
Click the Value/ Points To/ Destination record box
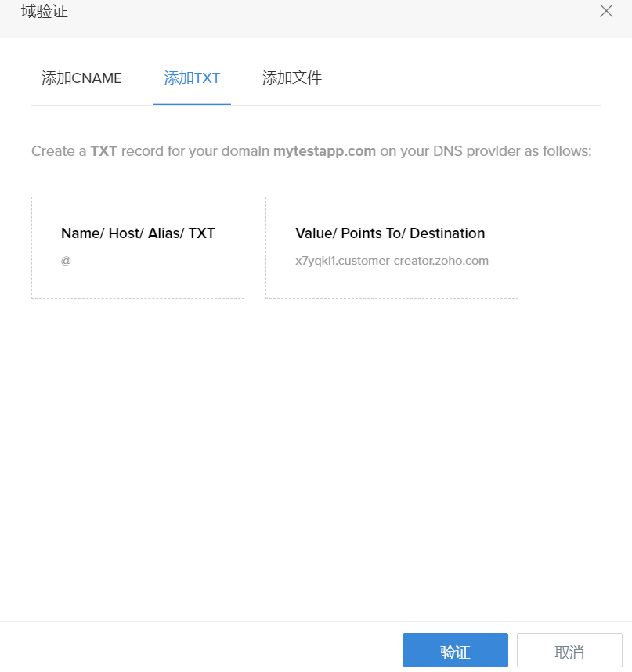[x=392, y=247]
